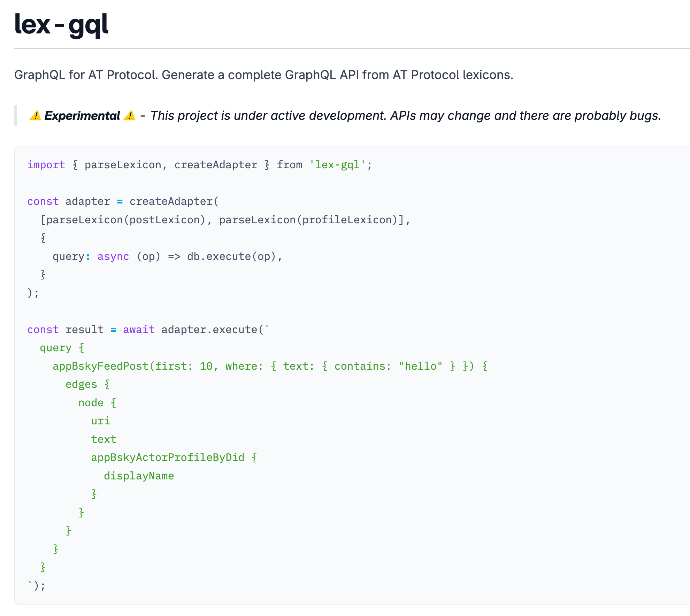Click the warning icon before Experimental

35,115
